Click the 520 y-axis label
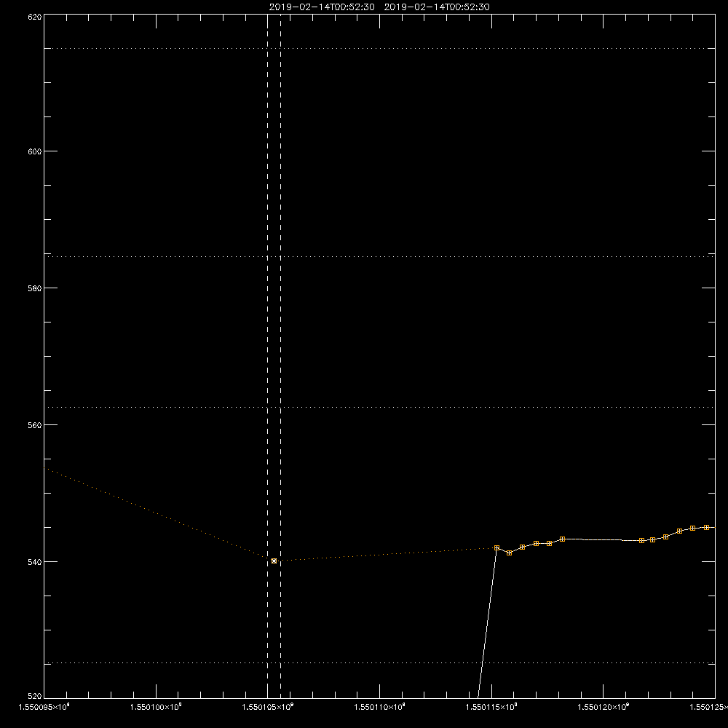The image size is (728, 728). pyautogui.click(x=35, y=697)
